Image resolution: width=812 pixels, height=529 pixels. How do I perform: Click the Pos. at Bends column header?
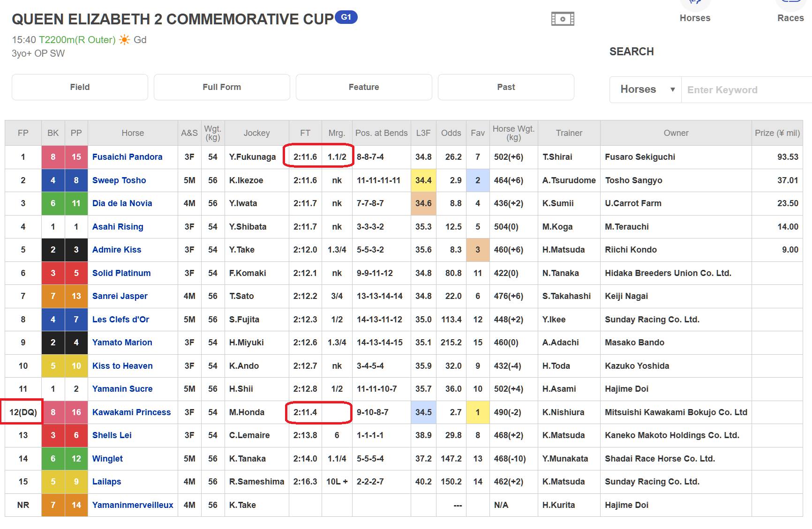click(x=382, y=133)
